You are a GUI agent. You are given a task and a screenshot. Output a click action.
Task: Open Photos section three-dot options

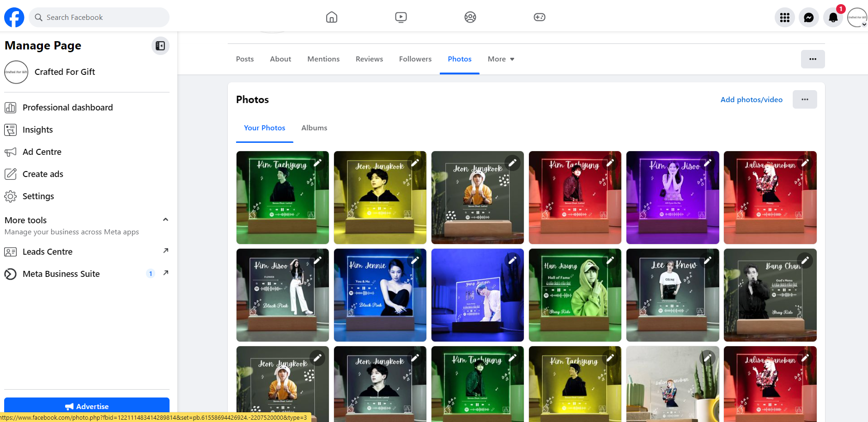(804, 100)
